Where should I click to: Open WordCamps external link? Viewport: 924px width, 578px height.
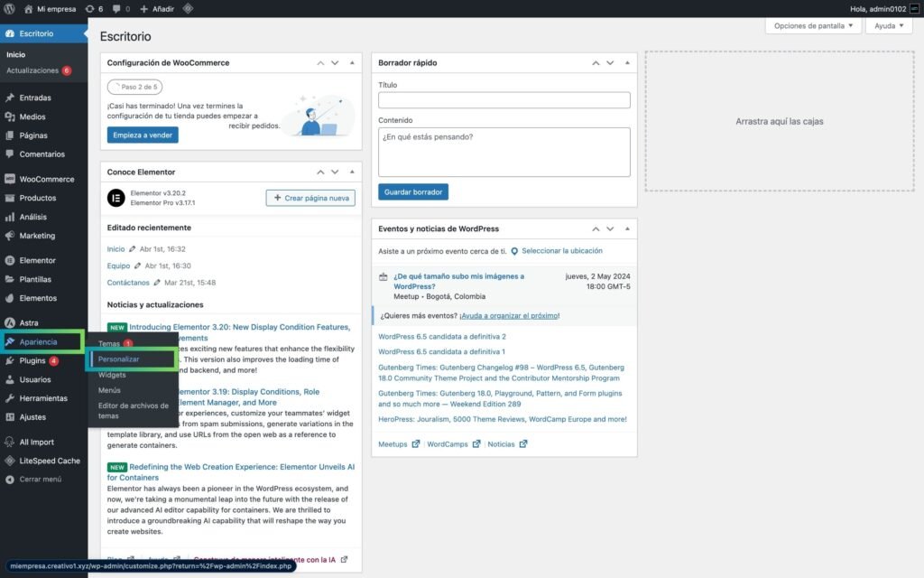coord(454,444)
